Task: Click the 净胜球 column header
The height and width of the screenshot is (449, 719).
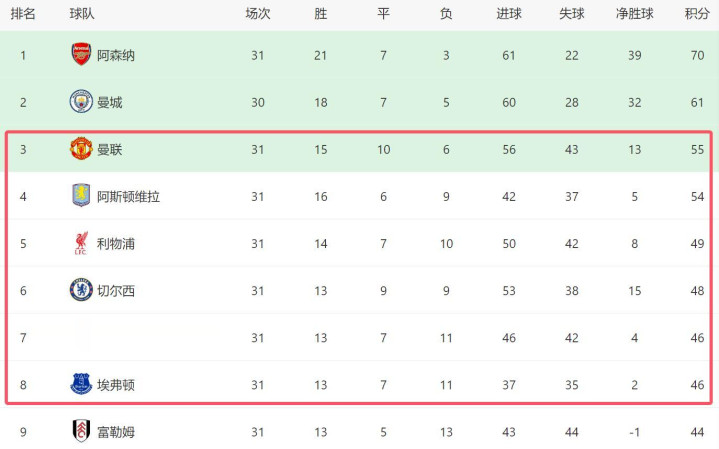Action: tap(635, 14)
